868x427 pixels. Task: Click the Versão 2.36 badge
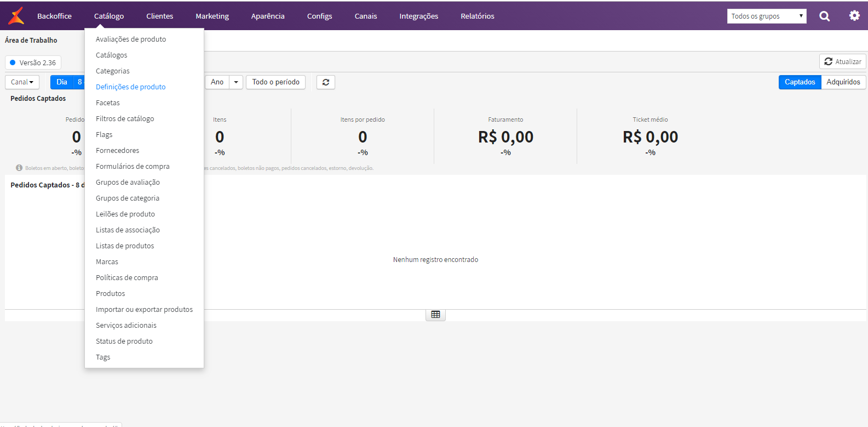coord(33,62)
